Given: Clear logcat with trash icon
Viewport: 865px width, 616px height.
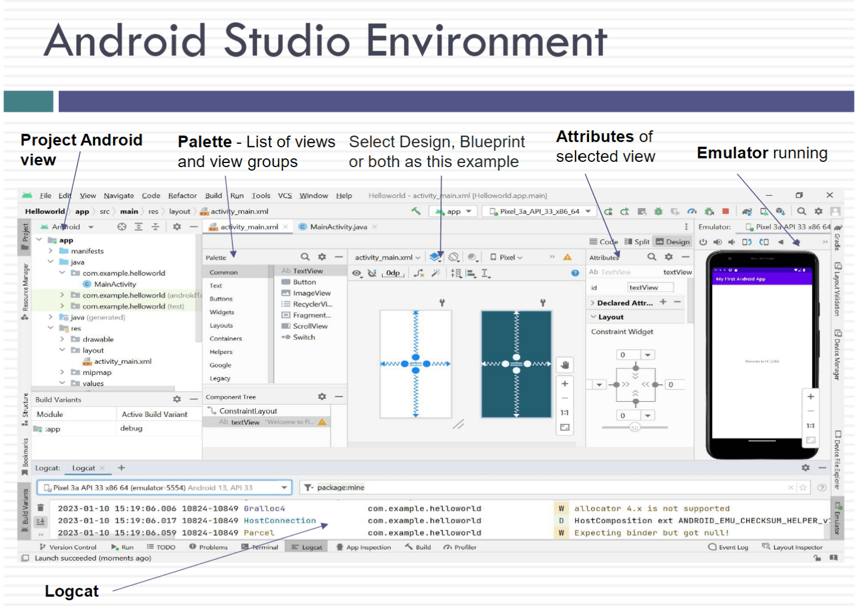Looking at the screenshot, I should (41, 508).
